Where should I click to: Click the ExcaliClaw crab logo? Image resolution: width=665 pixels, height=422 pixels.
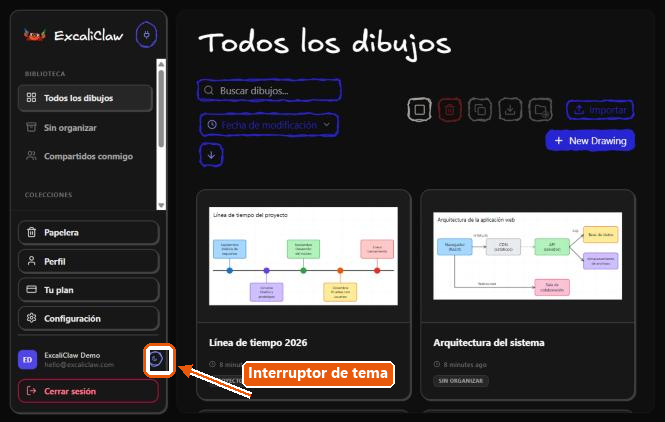click(35, 35)
